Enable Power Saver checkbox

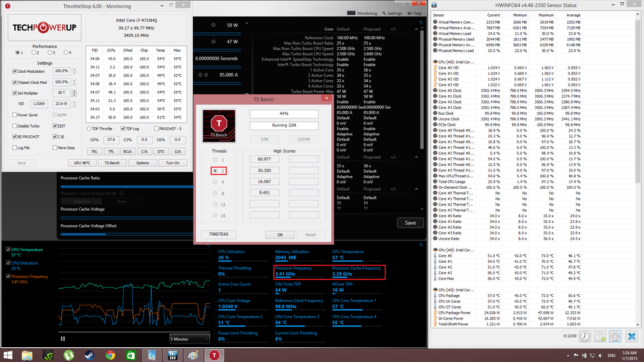[x=15, y=115]
